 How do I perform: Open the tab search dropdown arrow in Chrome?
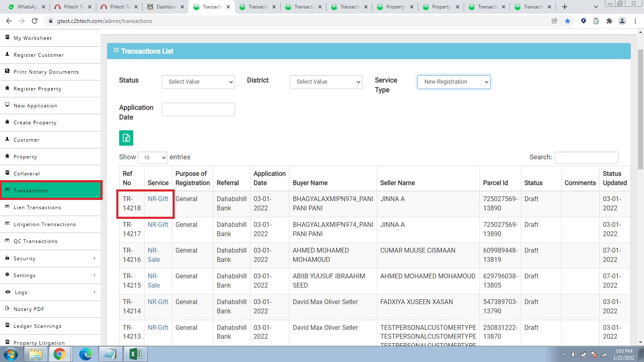coord(596,7)
